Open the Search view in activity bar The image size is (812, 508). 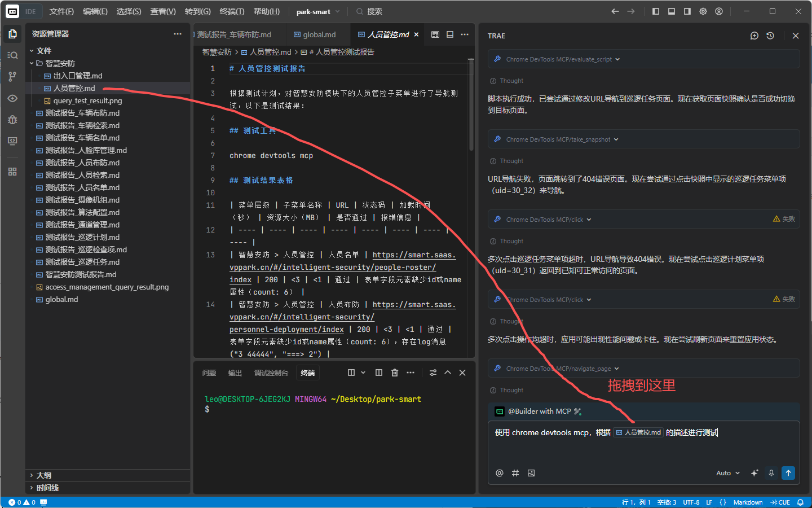pyautogui.click(x=12, y=55)
